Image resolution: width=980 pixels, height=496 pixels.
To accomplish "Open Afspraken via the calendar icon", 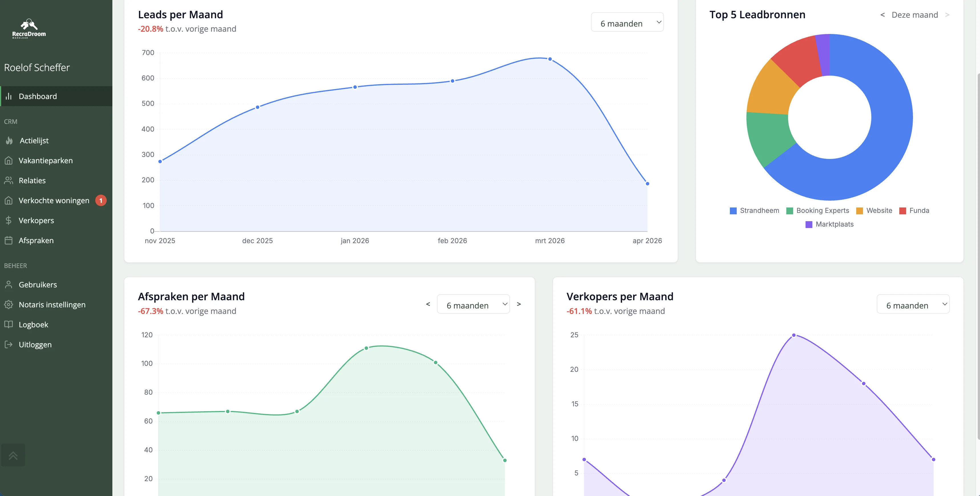I will [x=9, y=240].
